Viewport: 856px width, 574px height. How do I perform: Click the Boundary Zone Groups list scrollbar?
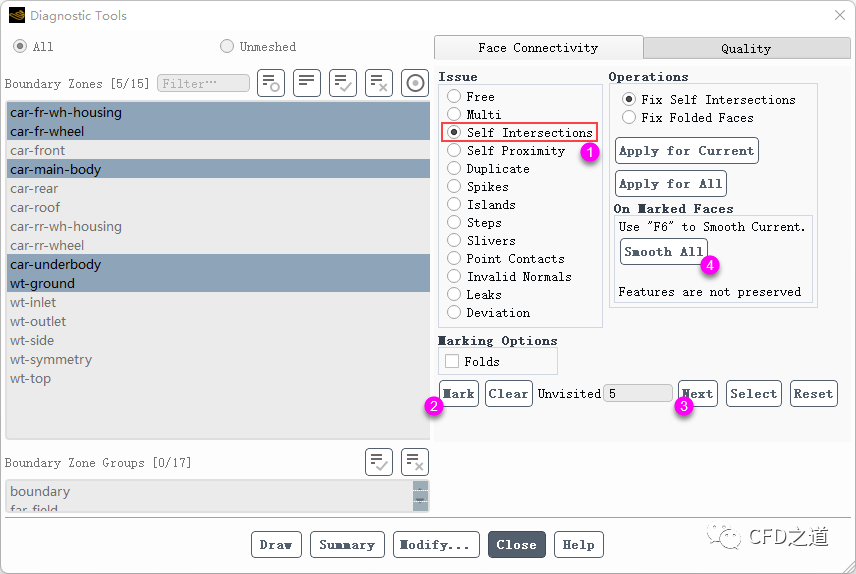coord(420,495)
